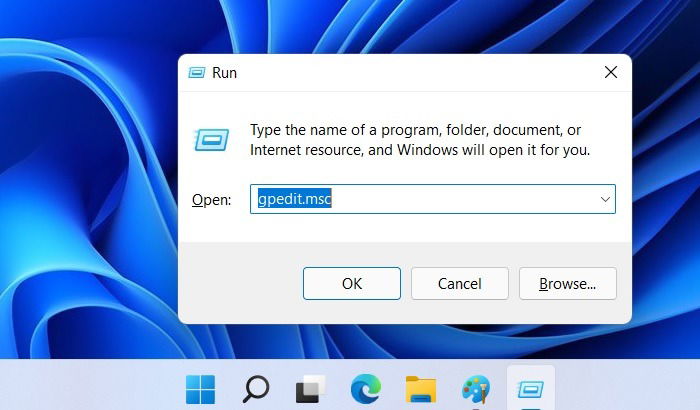Screen dimensions: 700x410
Task: Click the Run dialog description text
Action: [x=420, y=140]
